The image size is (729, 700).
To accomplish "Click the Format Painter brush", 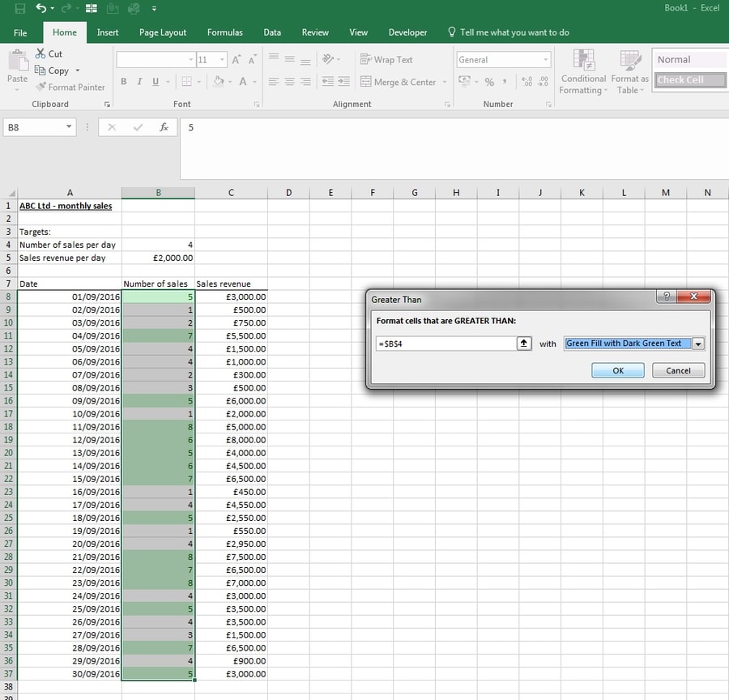I will click(41, 87).
